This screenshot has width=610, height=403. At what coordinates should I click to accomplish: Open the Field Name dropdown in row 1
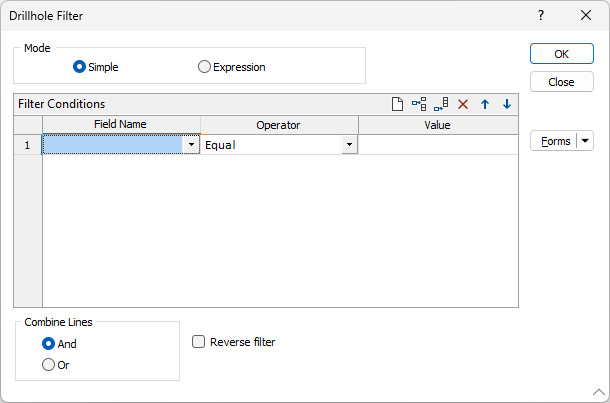191,145
